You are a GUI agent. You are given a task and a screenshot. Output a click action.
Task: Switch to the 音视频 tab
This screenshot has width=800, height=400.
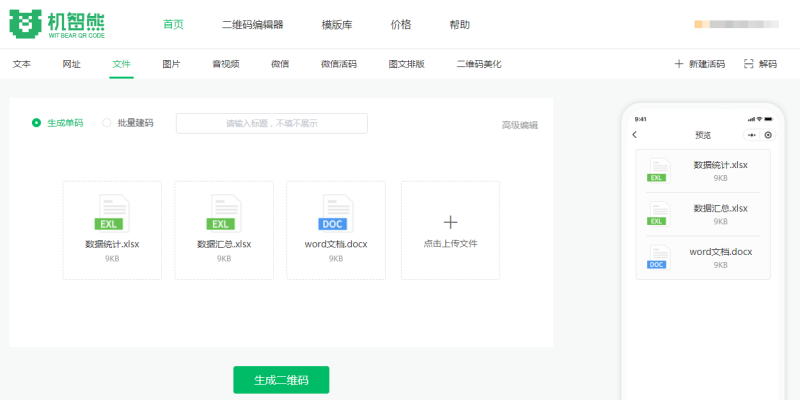click(x=225, y=64)
